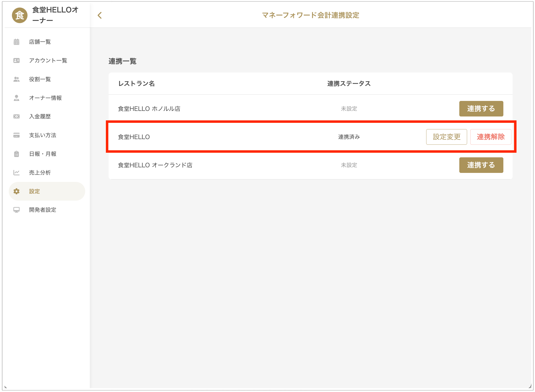Open the 売上分析 menu item
This screenshot has width=535, height=392.
click(x=40, y=173)
